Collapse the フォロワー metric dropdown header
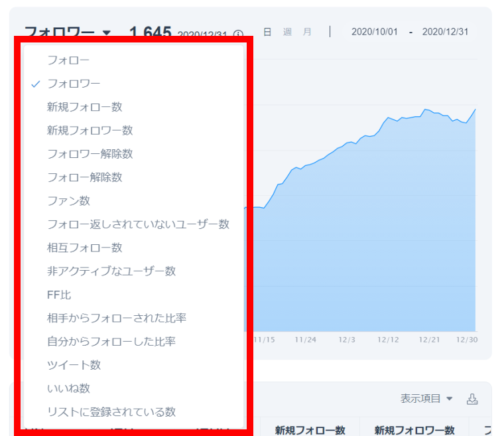The width and height of the screenshot is (504, 436). [x=68, y=32]
